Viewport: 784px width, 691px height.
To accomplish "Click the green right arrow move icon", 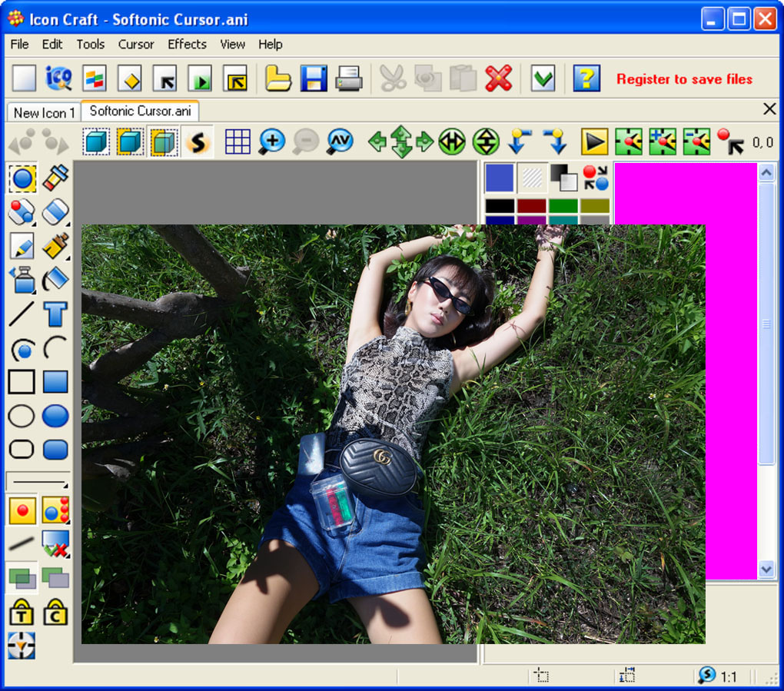I will pos(424,142).
